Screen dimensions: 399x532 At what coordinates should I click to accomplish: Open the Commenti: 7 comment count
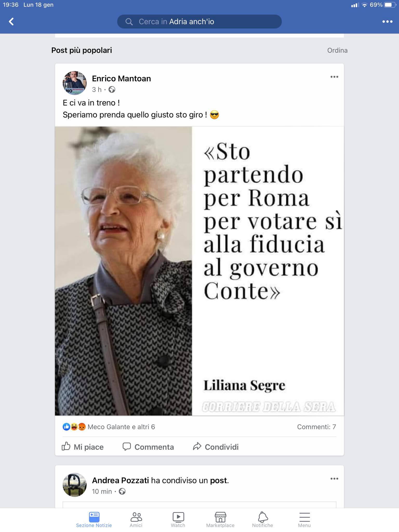pos(316,427)
